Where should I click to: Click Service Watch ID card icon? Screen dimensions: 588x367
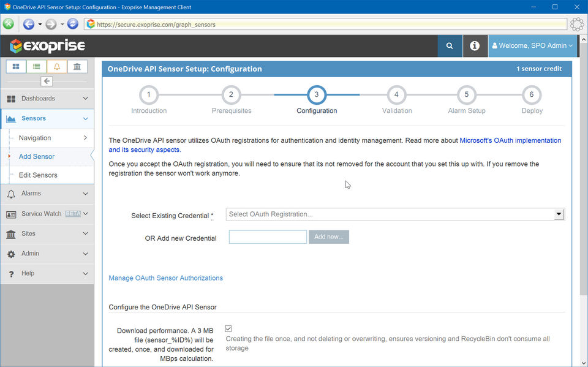(x=11, y=214)
